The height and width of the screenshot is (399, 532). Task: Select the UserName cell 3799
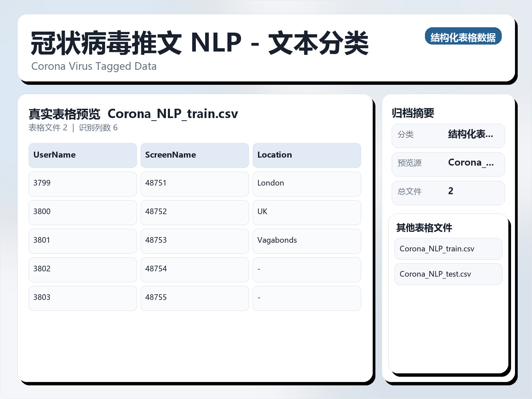pyautogui.click(x=82, y=184)
